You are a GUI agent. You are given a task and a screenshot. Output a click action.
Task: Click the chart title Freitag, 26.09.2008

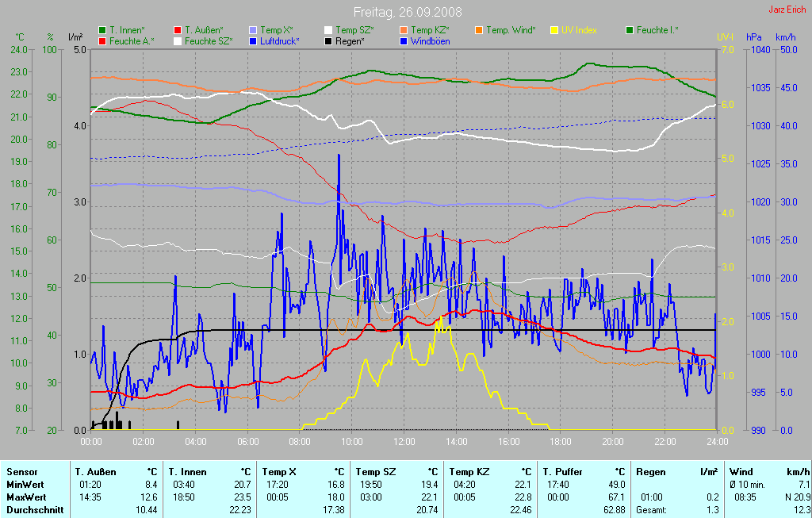[x=408, y=13]
